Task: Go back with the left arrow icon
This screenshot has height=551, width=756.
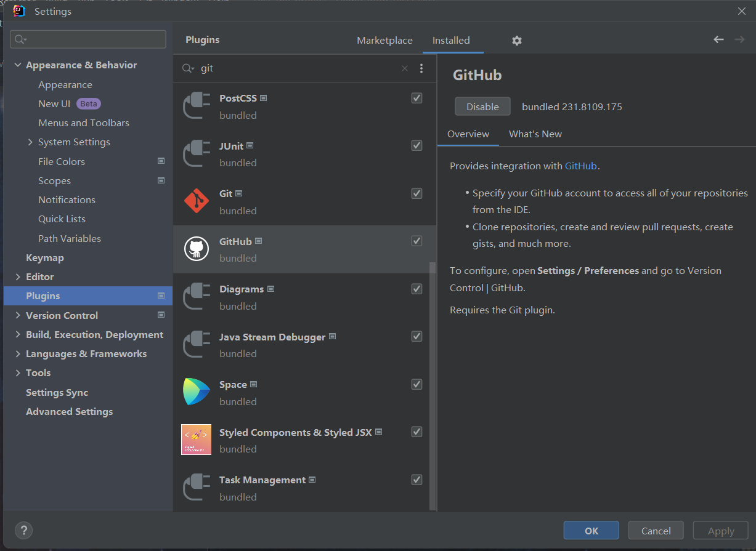Action: [718, 39]
